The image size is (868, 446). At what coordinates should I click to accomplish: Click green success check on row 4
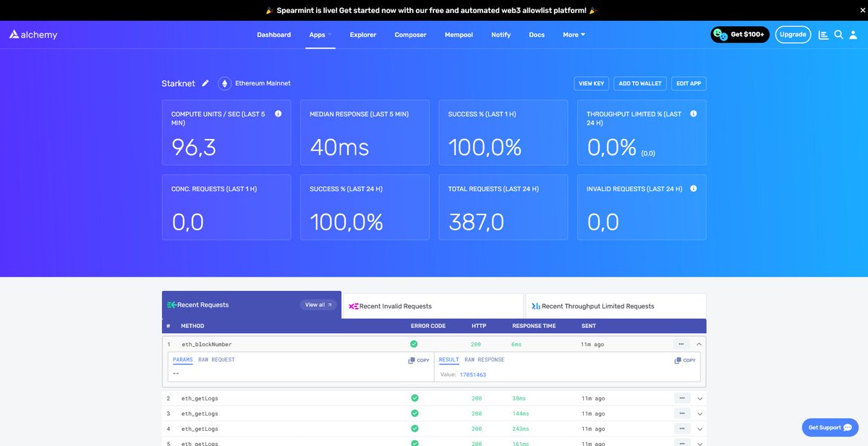click(x=414, y=429)
